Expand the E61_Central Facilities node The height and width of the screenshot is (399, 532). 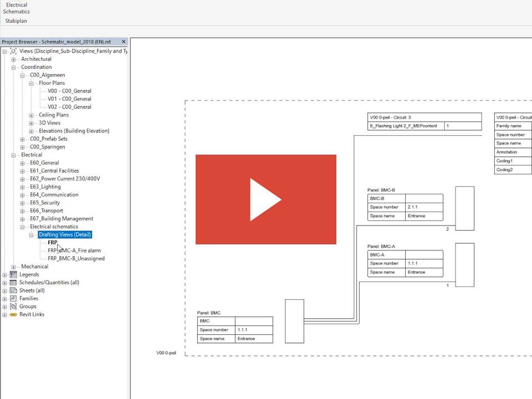[22, 171]
